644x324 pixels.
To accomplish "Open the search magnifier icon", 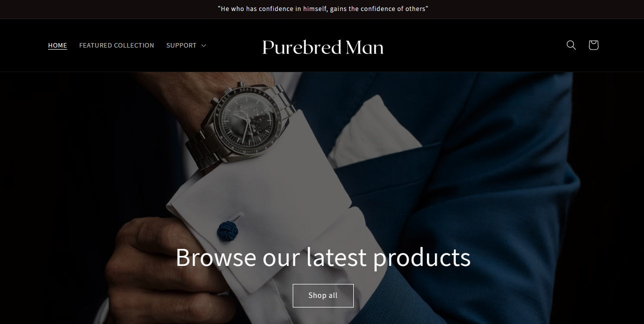I will tap(571, 45).
